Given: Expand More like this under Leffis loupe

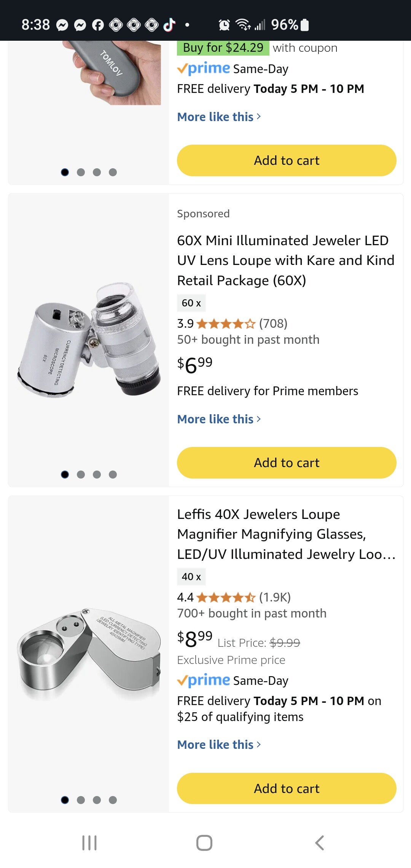Looking at the screenshot, I should tap(219, 745).
